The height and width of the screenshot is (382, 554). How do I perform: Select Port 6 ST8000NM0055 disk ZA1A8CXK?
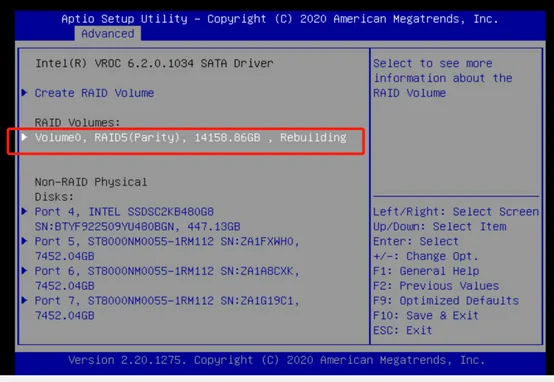[167, 278]
